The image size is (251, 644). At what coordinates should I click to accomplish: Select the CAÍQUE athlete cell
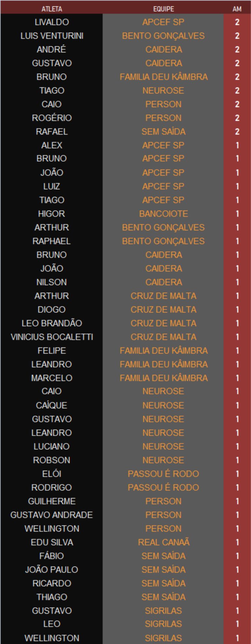52,405
